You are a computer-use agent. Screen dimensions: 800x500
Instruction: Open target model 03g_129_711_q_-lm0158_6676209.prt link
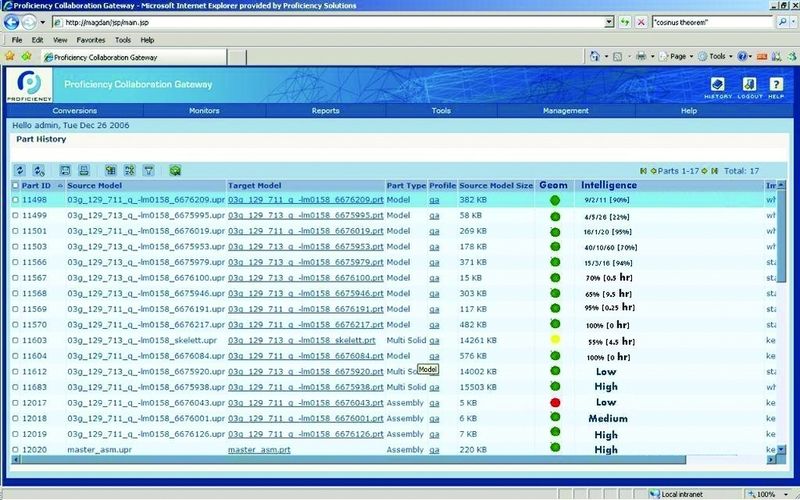[306, 200]
